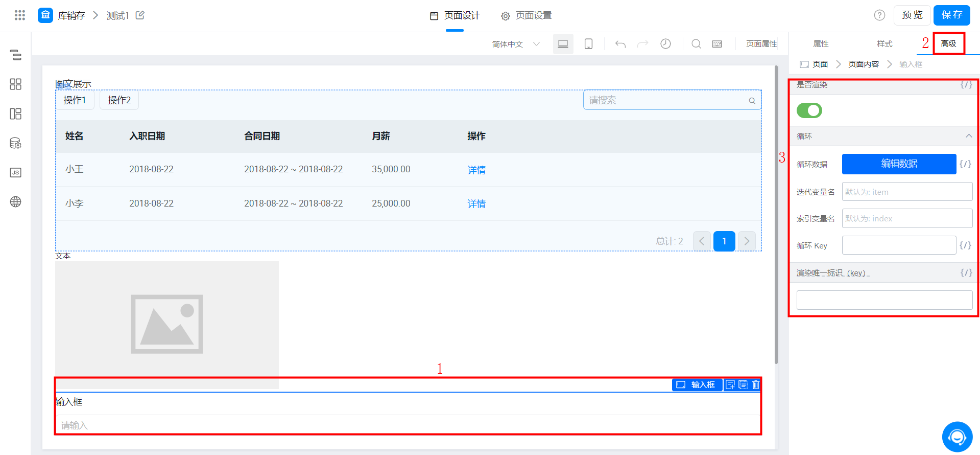The width and height of the screenshot is (980, 455).
Task: Click the table search magnifier icon
Action: 752,101
